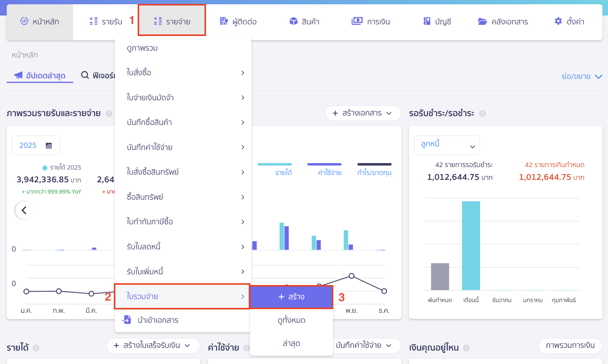Open the รายรับ income section icon
The width and height of the screenshot is (608, 364).
click(93, 21)
